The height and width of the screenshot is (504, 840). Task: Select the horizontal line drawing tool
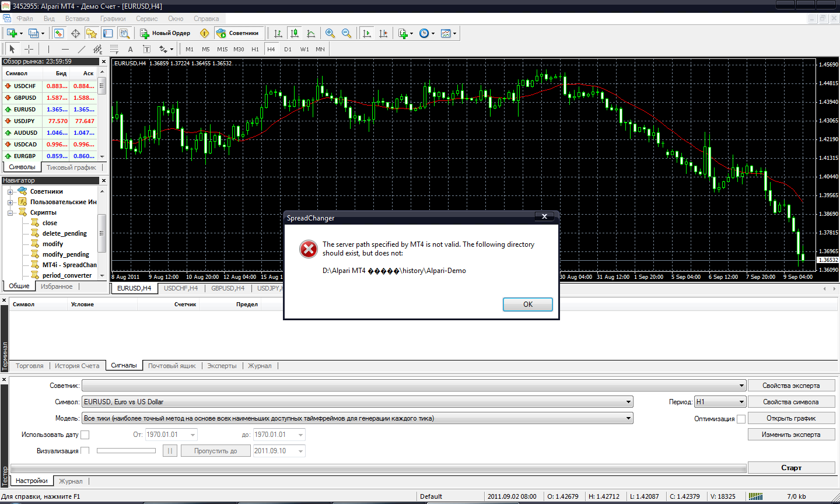coord(65,49)
